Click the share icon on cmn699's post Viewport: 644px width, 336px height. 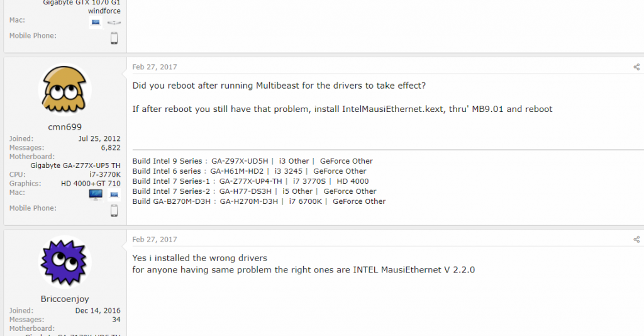coord(636,67)
